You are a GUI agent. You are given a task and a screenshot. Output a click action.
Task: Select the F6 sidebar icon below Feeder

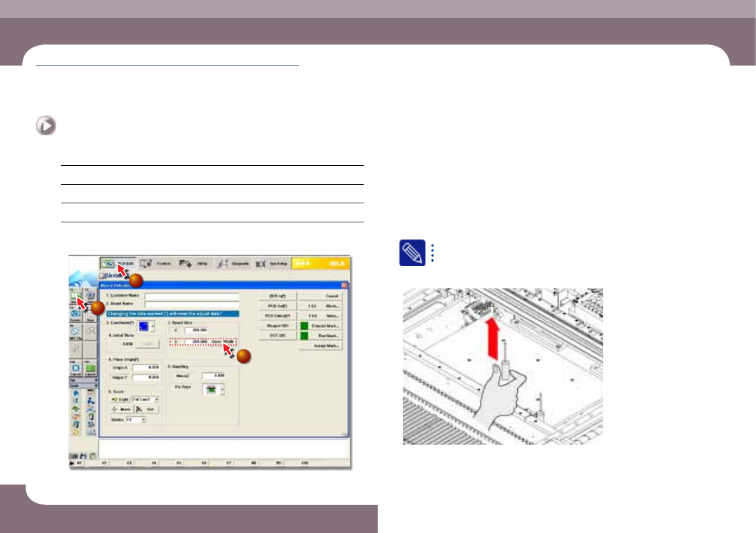(x=75, y=332)
